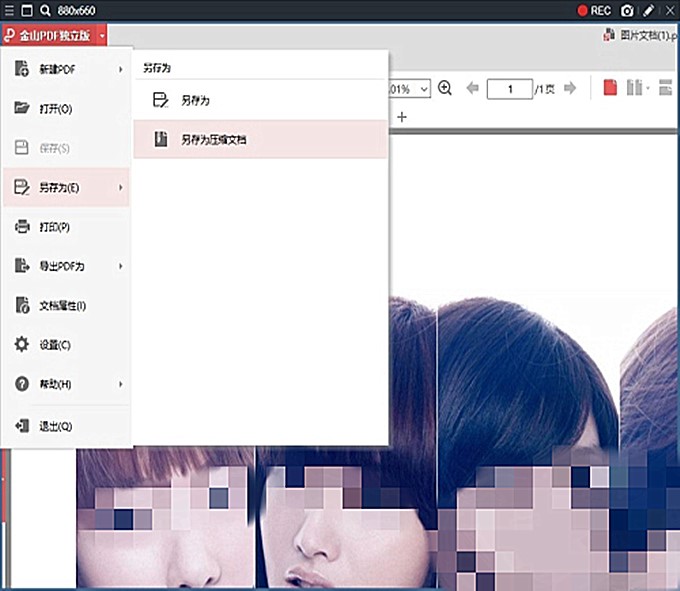Screen dimensions: 680x591
Task: Expand the 导出PDF为 export submenu arrow
Action: [x=120, y=266]
